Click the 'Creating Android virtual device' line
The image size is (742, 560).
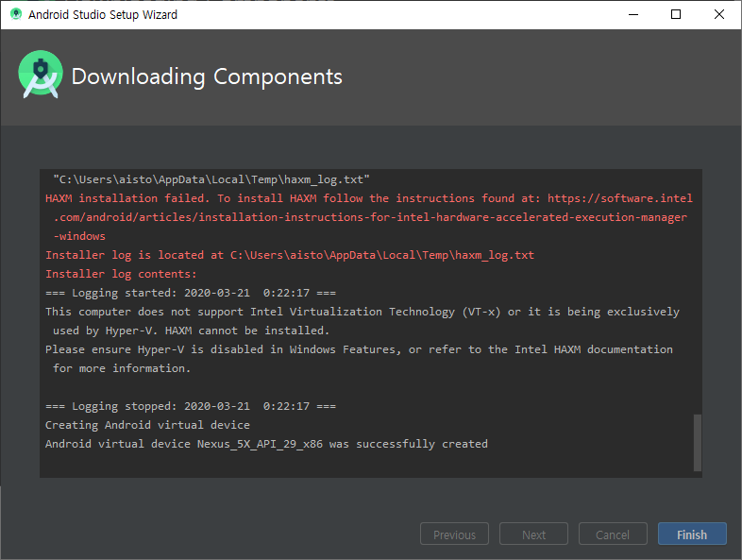[147, 425]
